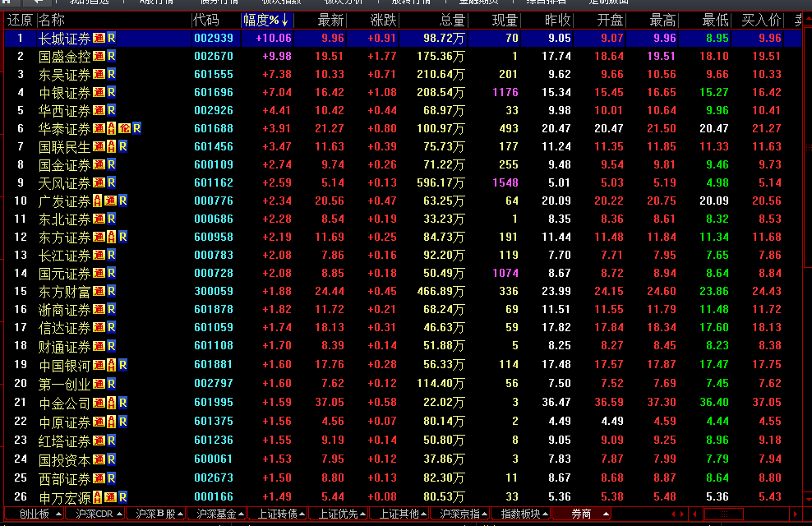Select the active 券商 bottom tab
Image resolution: width=812 pixels, height=526 pixels.
click(581, 514)
